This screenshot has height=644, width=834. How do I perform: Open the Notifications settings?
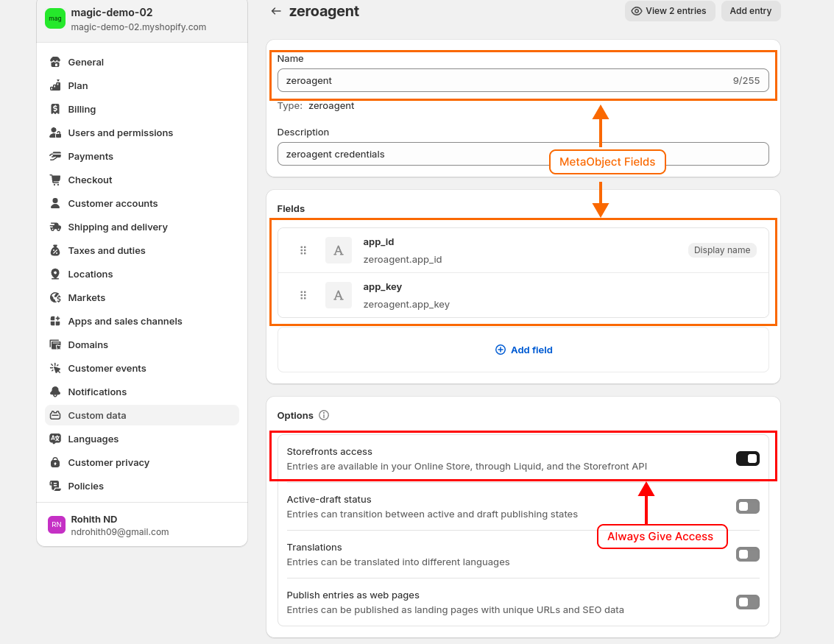(142, 392)
